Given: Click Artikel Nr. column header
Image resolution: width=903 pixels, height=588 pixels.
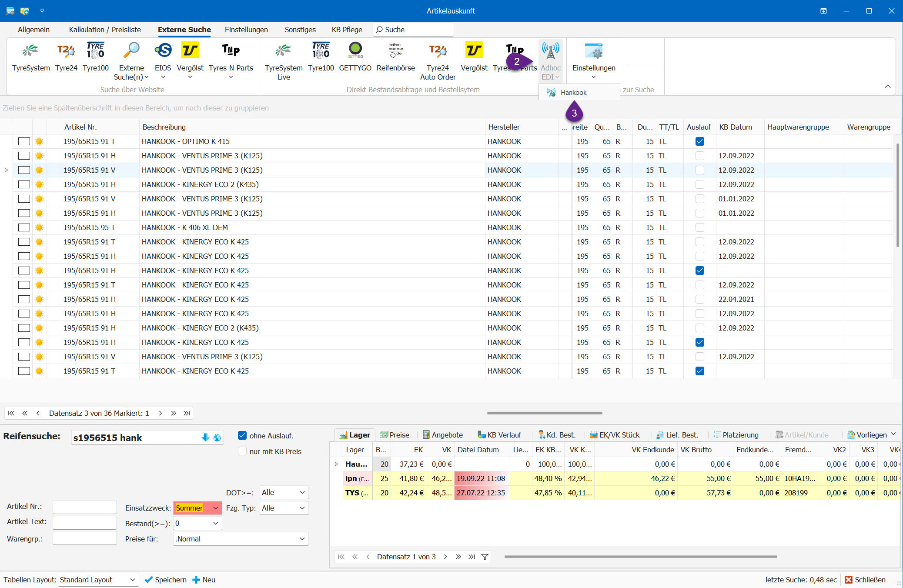Looking at the screenshot, I should 100,127.
